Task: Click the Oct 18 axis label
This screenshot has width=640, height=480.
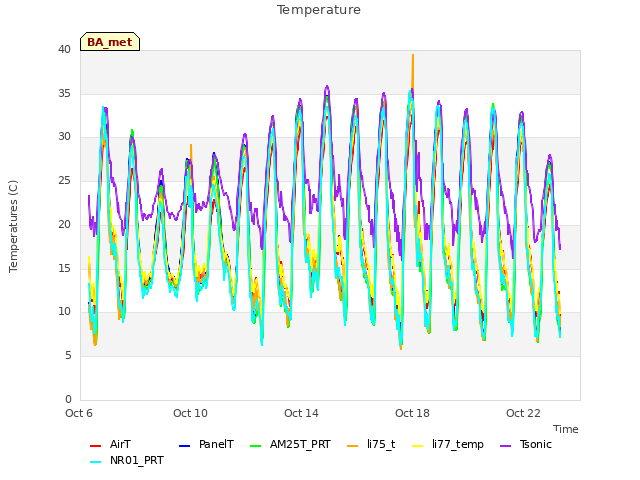Action: [x=412, y=413]
